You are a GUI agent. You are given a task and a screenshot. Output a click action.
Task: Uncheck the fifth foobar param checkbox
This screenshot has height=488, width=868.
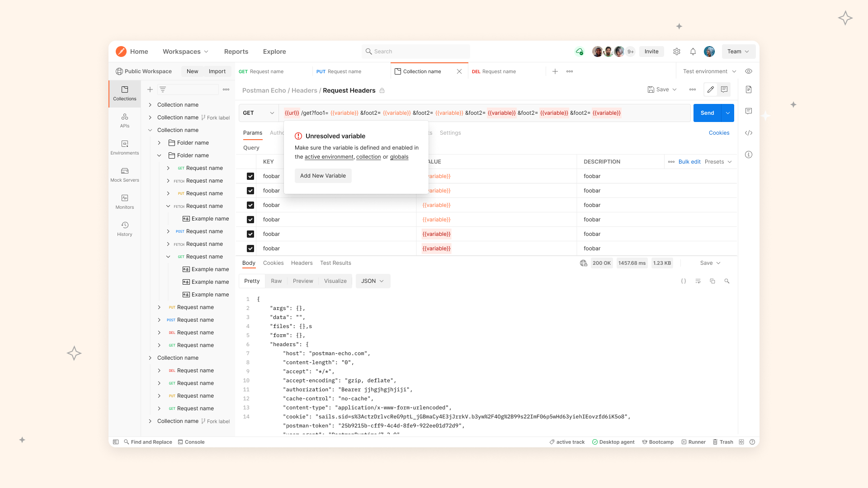point(250,234)
